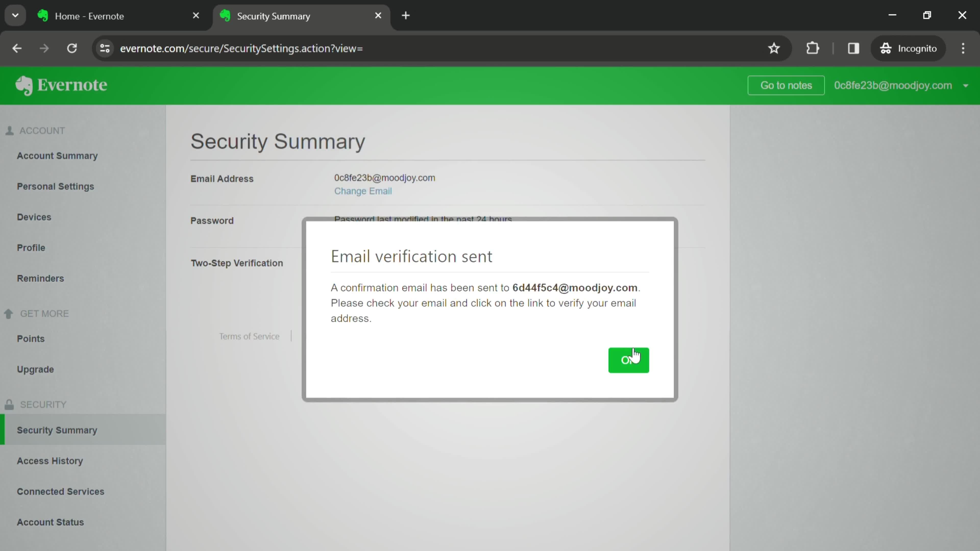
Task: Click the bookmark/favorite star icon
Action: point(775,48)
